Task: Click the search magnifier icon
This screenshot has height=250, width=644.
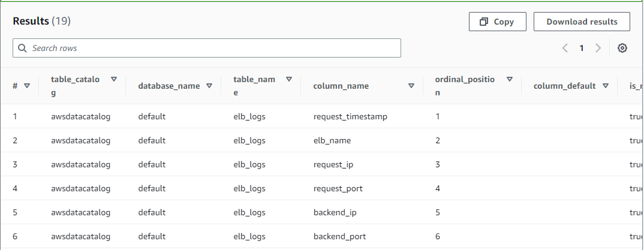Action: [x=23, y=48]
